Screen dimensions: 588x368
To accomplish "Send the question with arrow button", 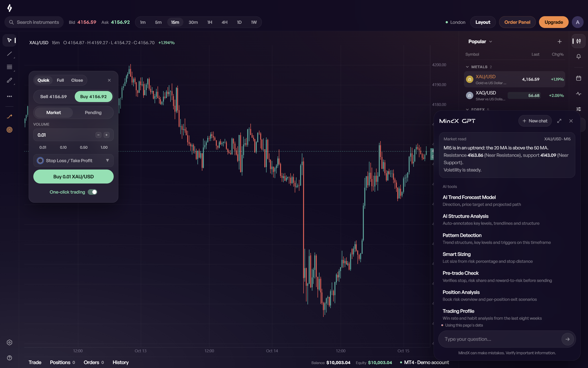I will click(x=567, y=339).
